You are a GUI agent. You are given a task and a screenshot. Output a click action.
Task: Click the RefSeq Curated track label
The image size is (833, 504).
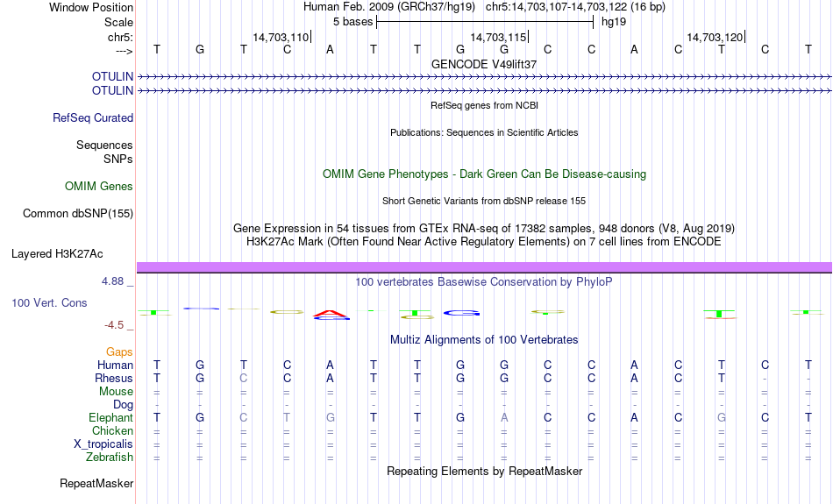point(93,118)
